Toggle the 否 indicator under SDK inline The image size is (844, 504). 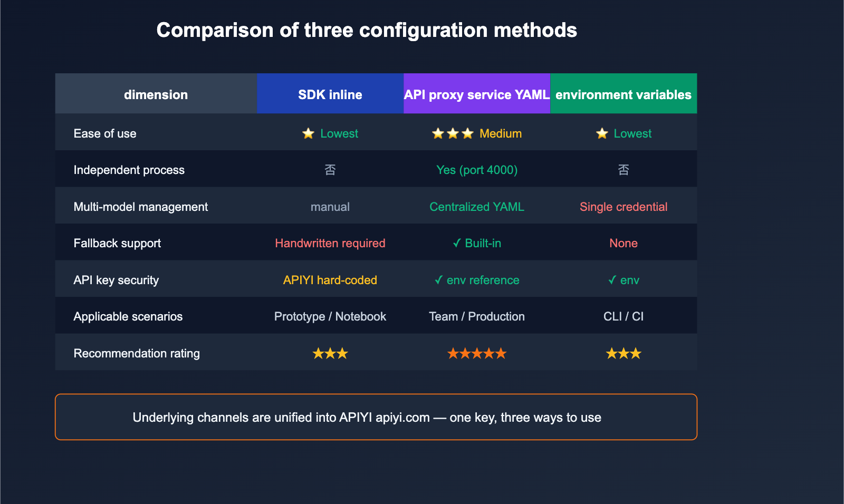click(330, 169)
